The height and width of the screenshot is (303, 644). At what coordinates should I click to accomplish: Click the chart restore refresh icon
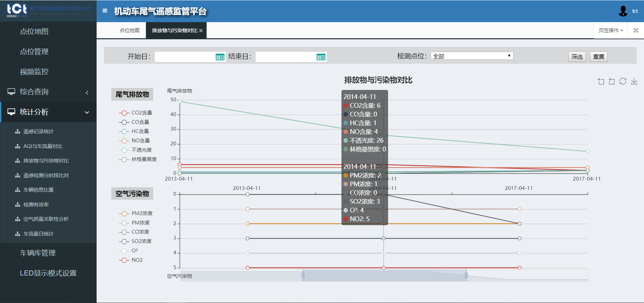tap(623, 81)
